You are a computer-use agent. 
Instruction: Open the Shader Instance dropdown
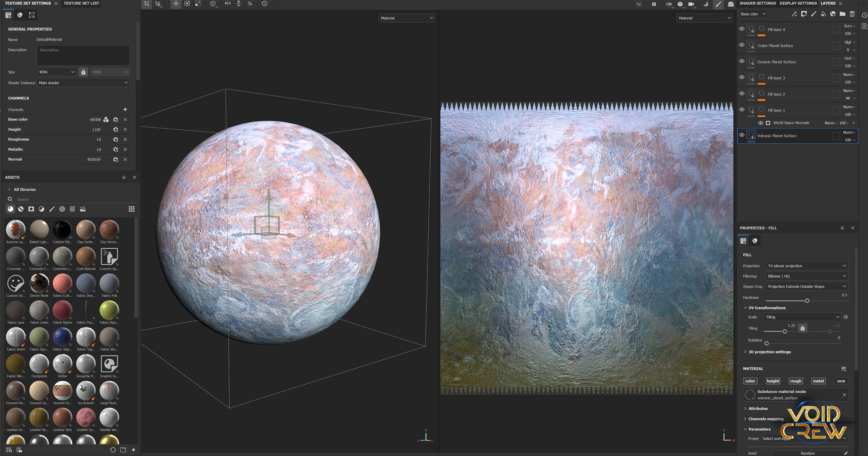coord(83,83)
